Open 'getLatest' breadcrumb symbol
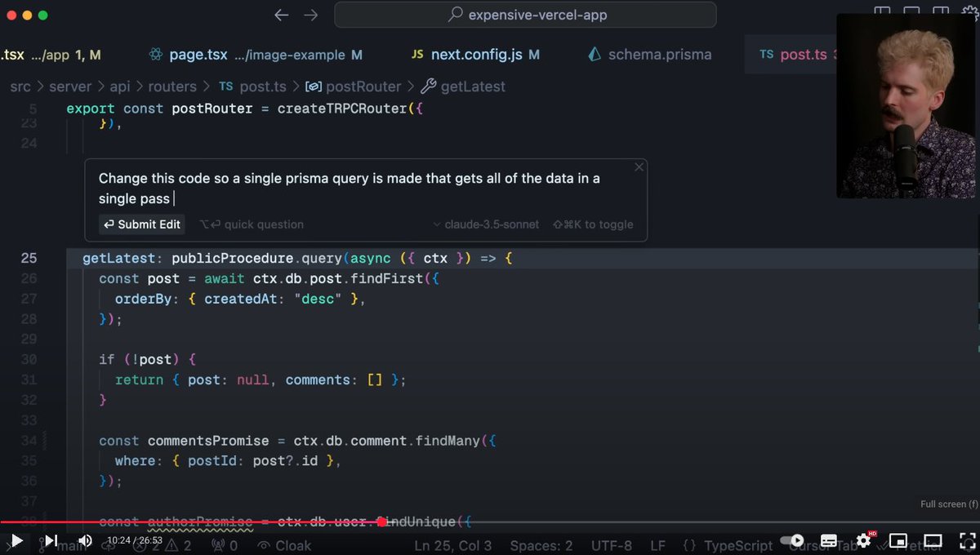 pos(463,86)
